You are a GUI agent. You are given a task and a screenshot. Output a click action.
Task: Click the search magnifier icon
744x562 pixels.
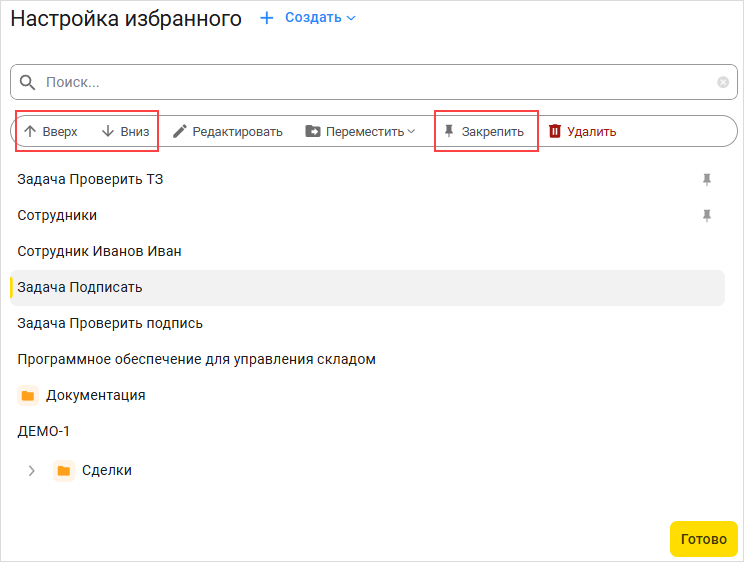27,82
